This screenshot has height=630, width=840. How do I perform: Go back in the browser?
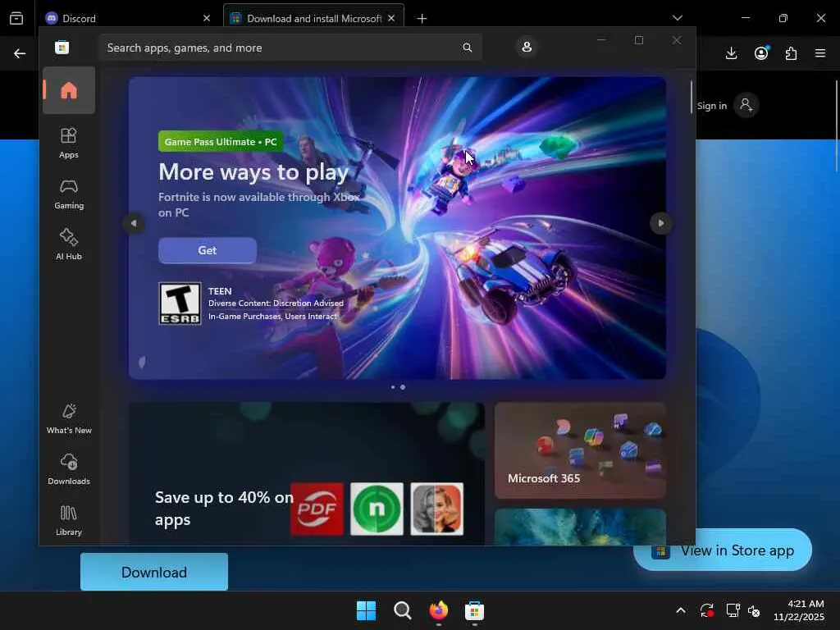pyautogui.click(x=20, y=53)
